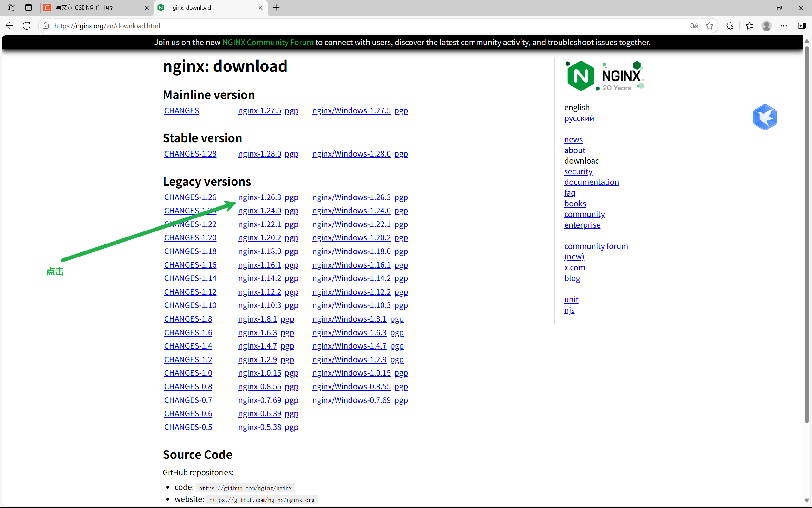
Task: Open the faq sidebar link
Action: click(570, 193)
